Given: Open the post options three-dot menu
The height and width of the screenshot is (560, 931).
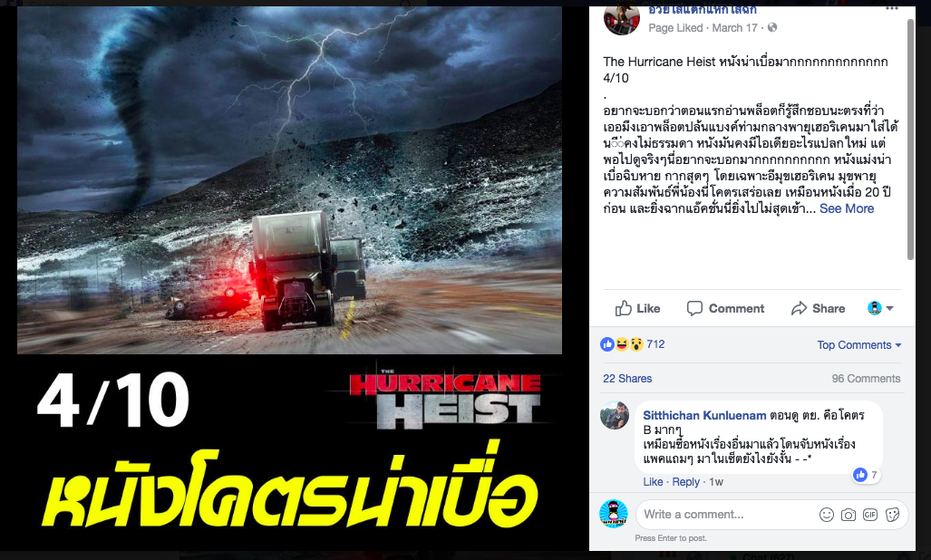Looking at the screenshot, I should (892, 8).
